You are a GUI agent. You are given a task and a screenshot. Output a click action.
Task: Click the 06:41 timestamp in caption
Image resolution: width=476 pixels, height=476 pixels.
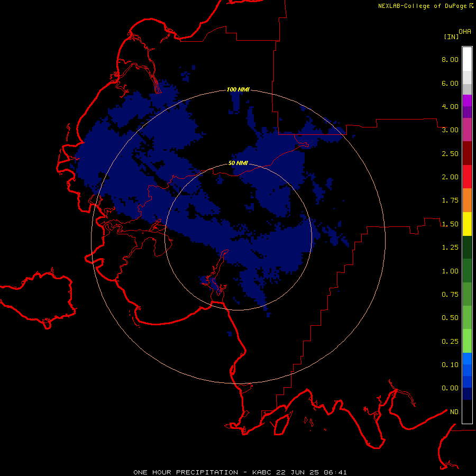pyautogui.click(x=335, y=472)
